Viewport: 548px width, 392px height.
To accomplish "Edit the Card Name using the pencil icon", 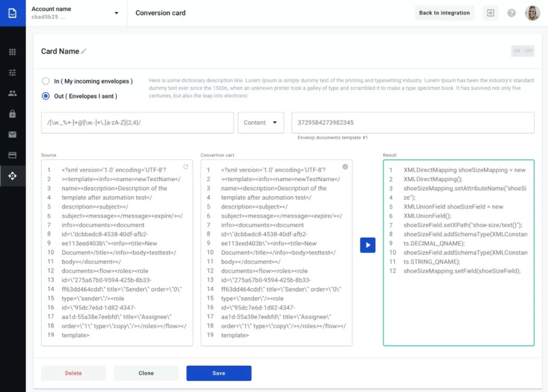I will point(84,51).
